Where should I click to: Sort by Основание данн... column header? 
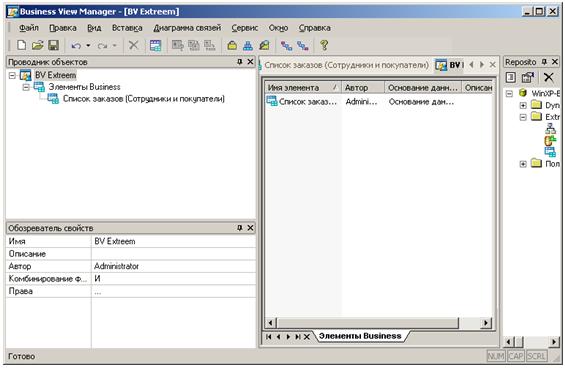(x=423, y=88)
